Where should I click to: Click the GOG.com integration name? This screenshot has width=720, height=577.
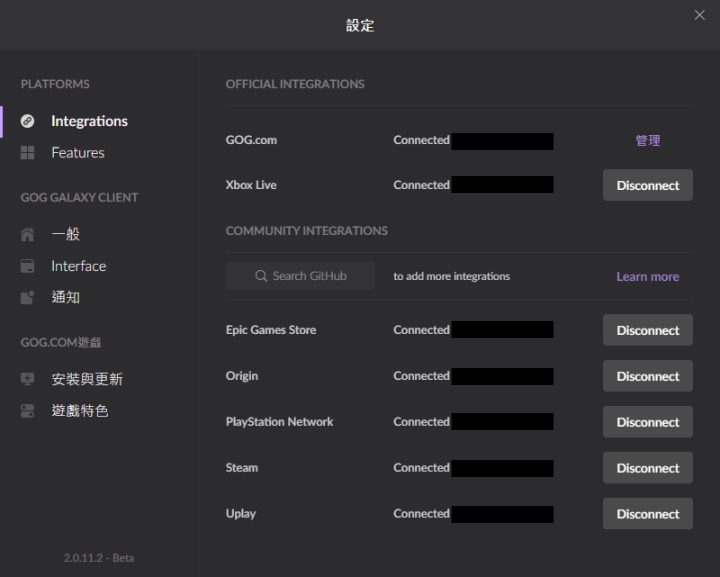tap(251, 140)
